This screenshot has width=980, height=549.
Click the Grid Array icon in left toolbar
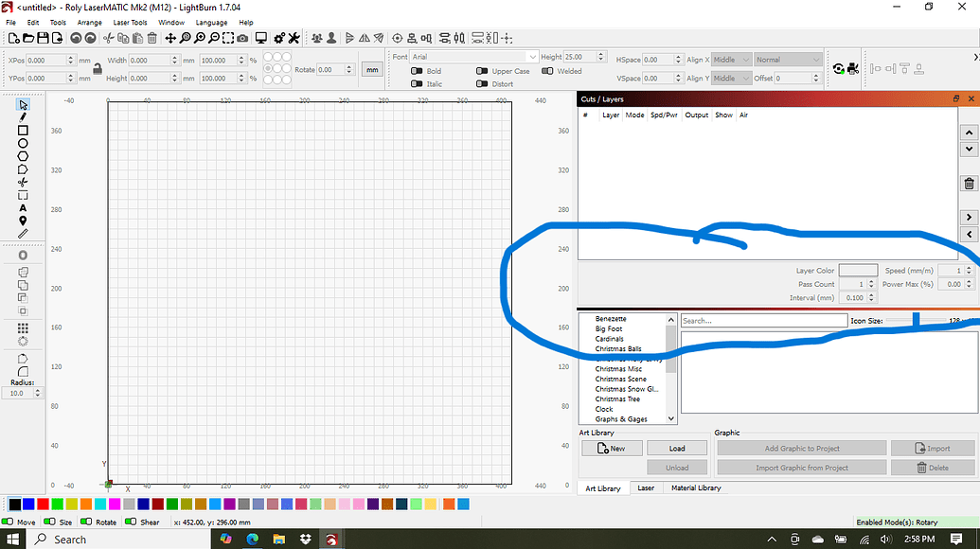(23, 328)
